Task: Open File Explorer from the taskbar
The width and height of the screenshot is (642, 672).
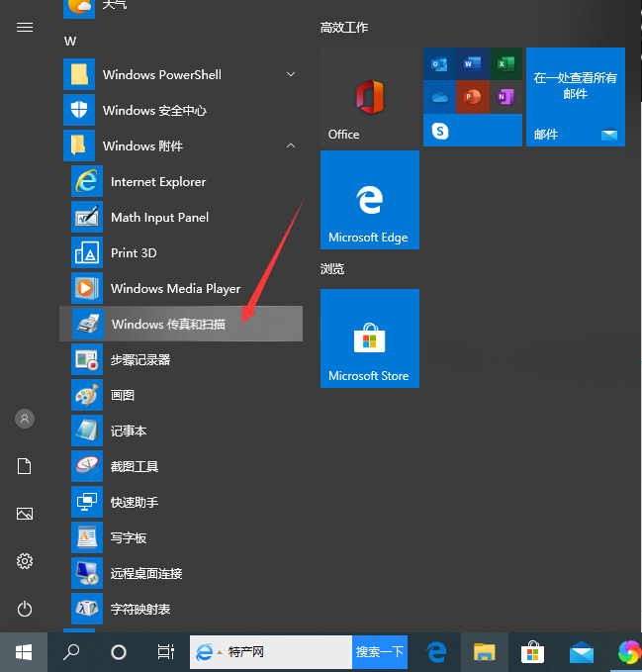Action: coord(485,652)
